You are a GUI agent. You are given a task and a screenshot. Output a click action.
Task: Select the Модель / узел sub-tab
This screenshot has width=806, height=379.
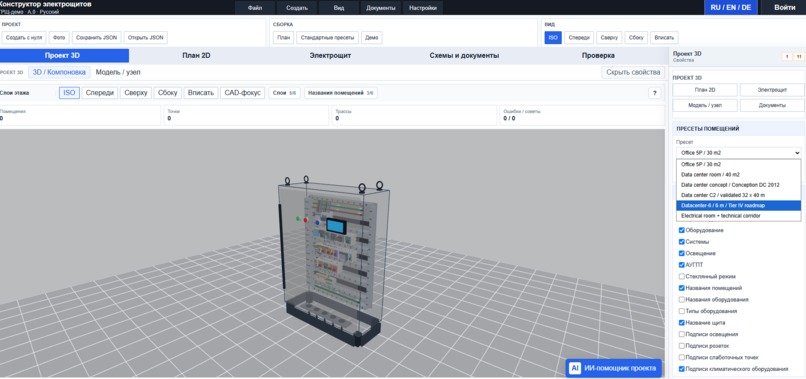pyautogui.click(x=118, y=73)
